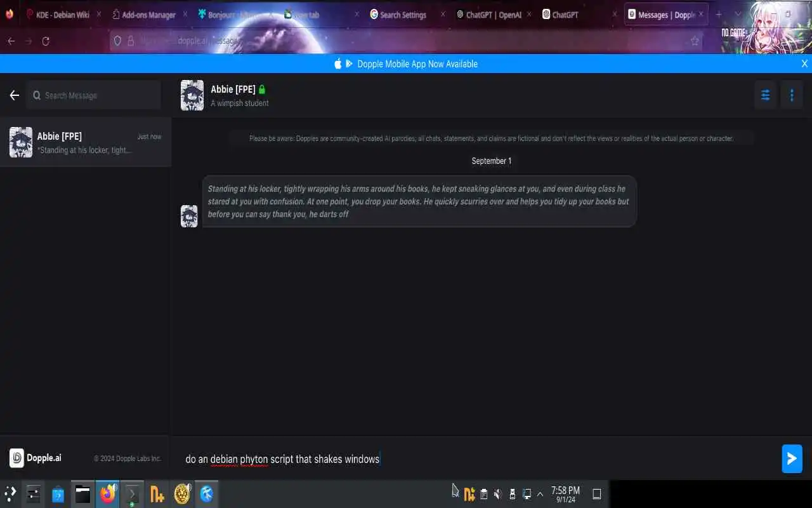This screenshot has height=508, width=812.
Task: Bookmark page with the star icon
Action: 695,41
